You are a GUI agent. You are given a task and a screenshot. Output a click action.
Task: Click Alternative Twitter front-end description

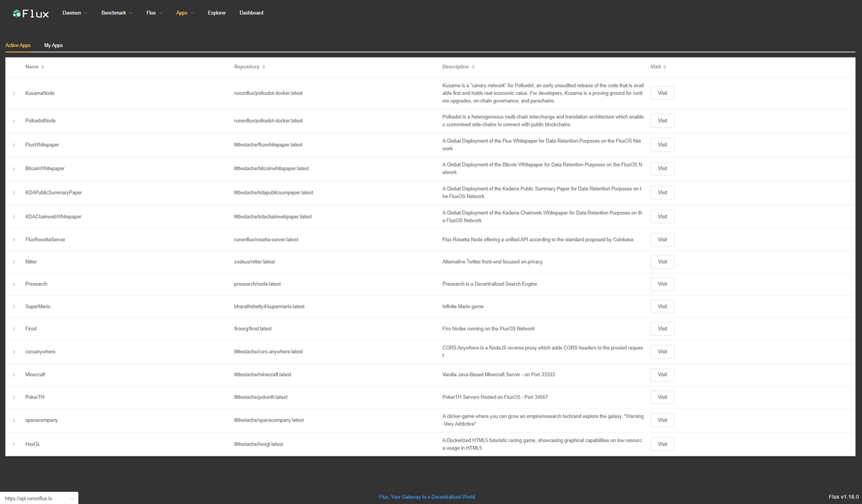(x=493, y=262)
